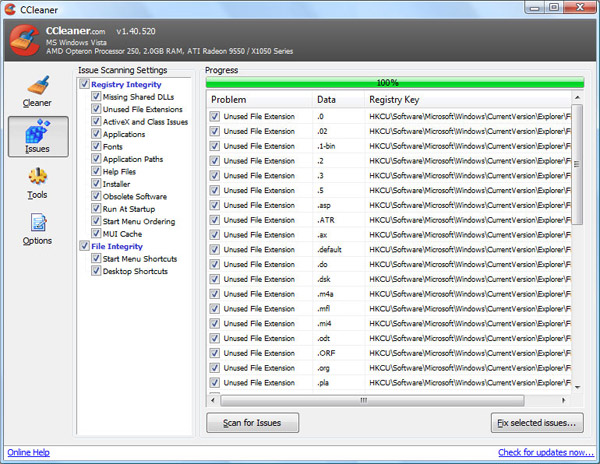Sort by the Data column header

(339, 99)
